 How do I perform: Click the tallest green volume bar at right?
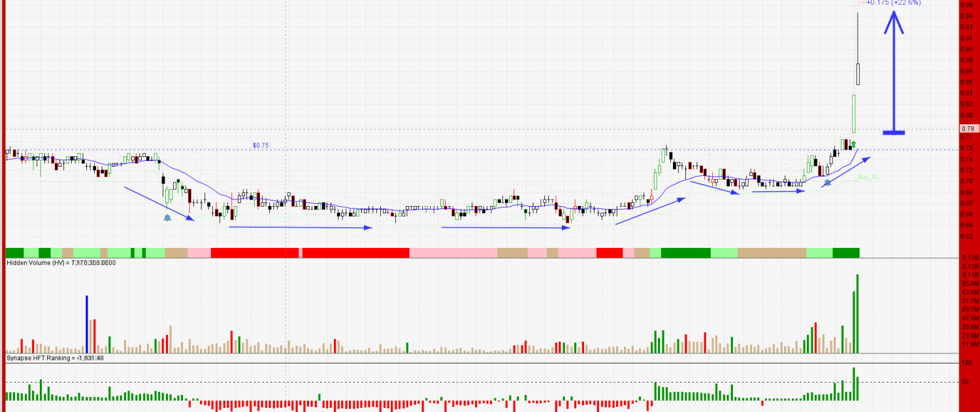point(857,314)
